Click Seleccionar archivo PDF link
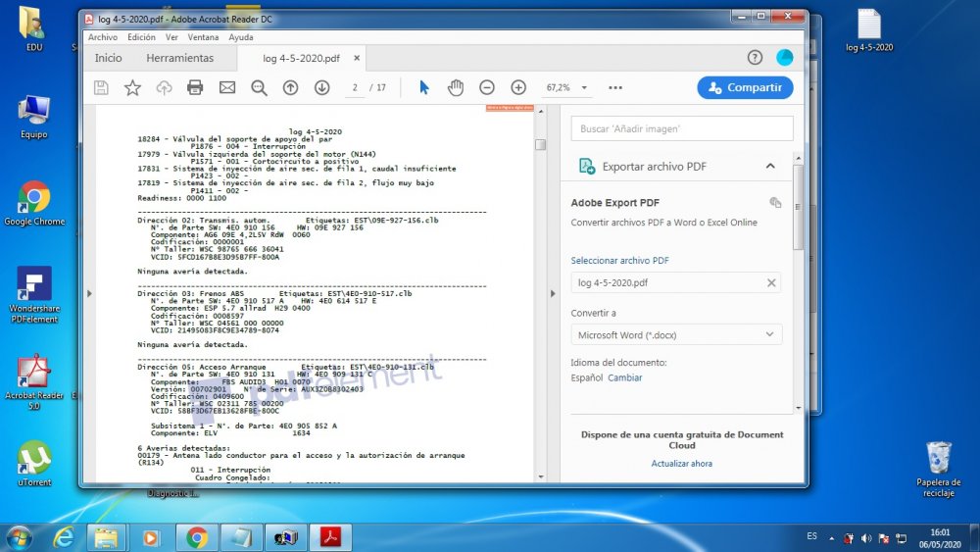The width and height of the screenshot is (980, 552). [619, 260]
